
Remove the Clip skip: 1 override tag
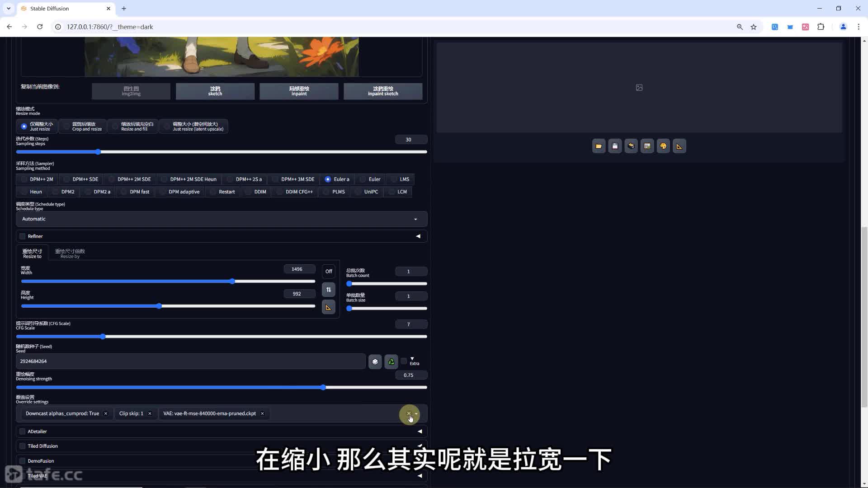click(150, 413)
